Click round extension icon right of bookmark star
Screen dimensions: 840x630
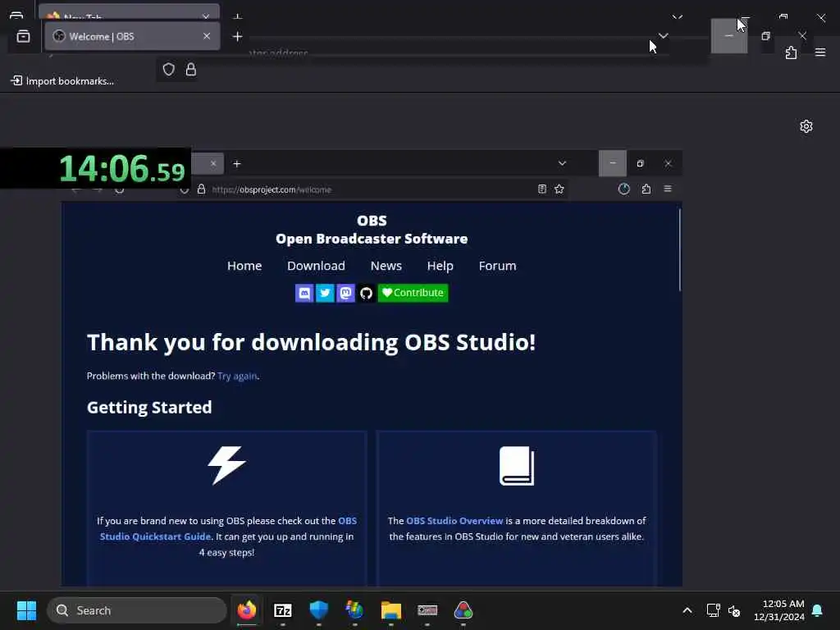(624, 189)
